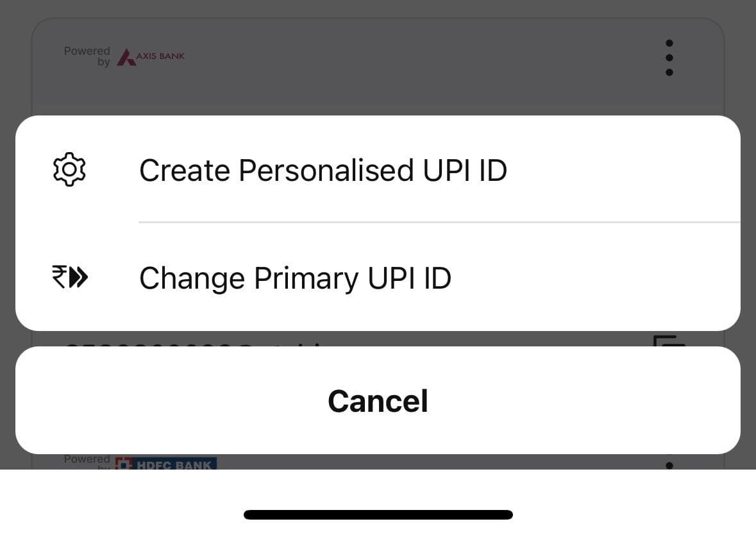Click the 'AXIS BANK' wordmark text

160,56
